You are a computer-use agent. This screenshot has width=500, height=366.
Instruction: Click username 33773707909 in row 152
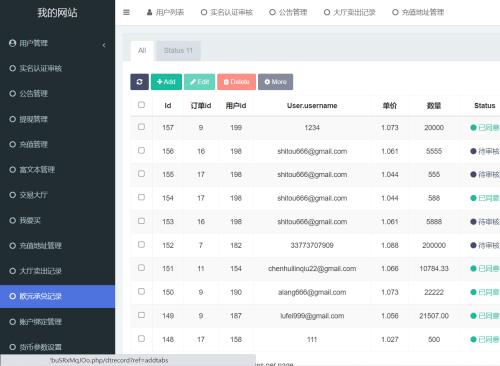pos(312,245)
